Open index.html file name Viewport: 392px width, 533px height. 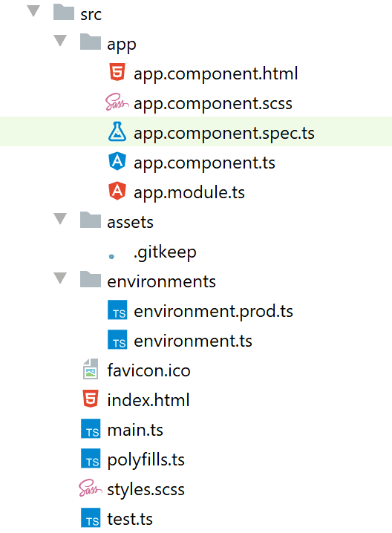148,399
